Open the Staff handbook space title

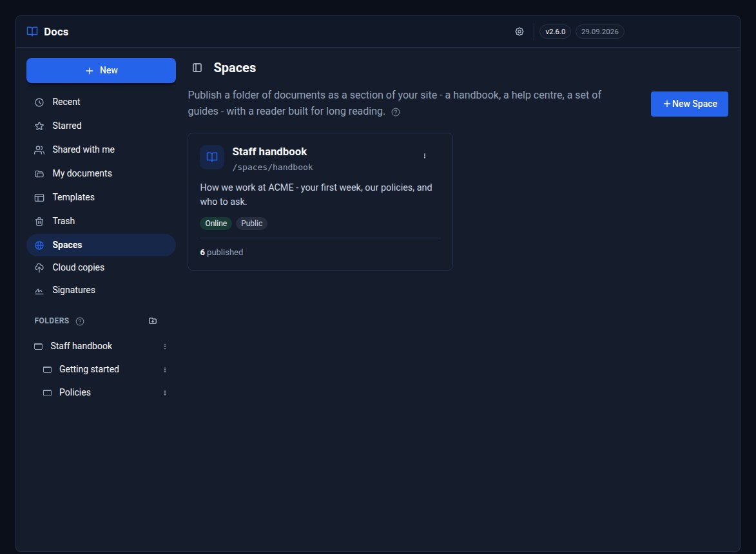pyautogui.click(x=269, y=152)
